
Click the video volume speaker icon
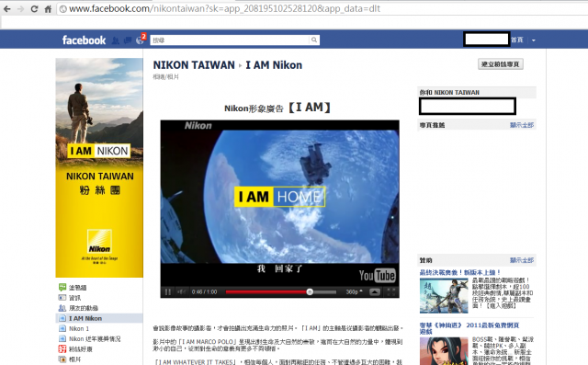tap(182, 291)
